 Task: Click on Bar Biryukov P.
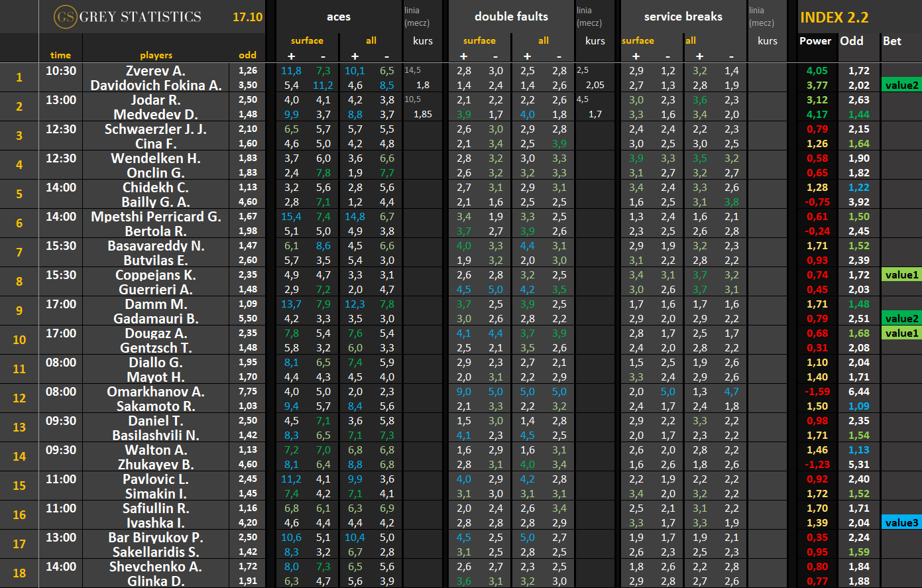pos(156,538)
